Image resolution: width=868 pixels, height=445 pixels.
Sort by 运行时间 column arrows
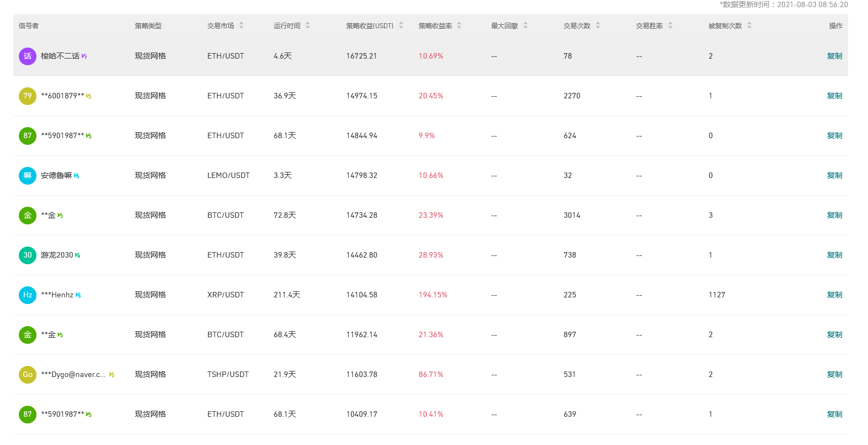point(307,25)
